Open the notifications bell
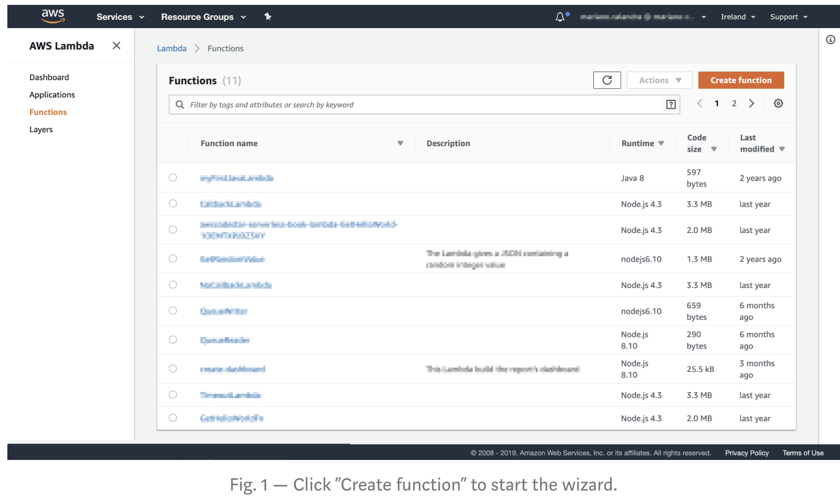This screenshot has height=504, width=840. (x=560, y=17)
